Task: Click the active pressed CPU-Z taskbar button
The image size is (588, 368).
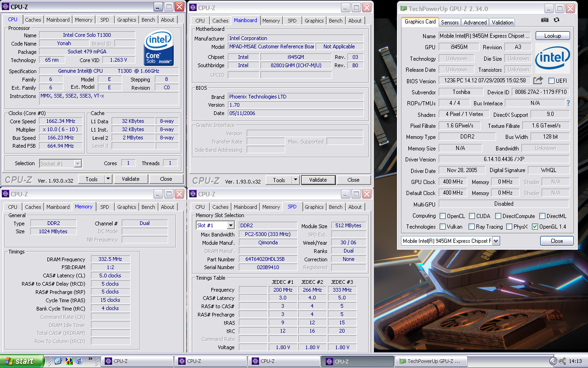Action: pyautogui.click(x=357, y=361)
